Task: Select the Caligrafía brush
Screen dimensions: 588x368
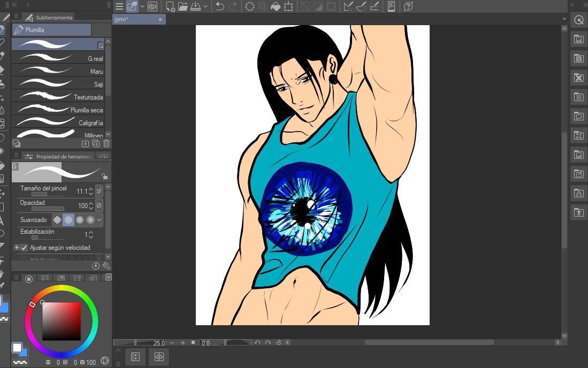Action: (x=58, y=122)
